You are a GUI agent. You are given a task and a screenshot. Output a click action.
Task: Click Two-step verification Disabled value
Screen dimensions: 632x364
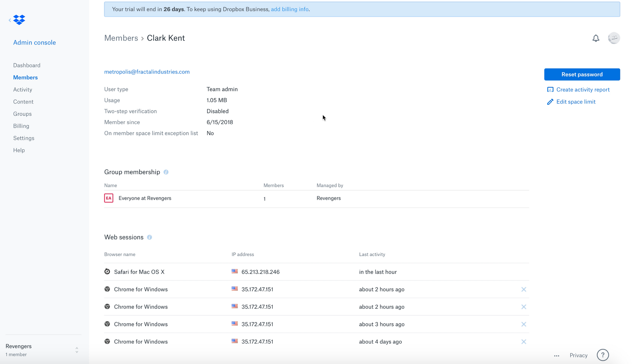[x=218, y=111]
